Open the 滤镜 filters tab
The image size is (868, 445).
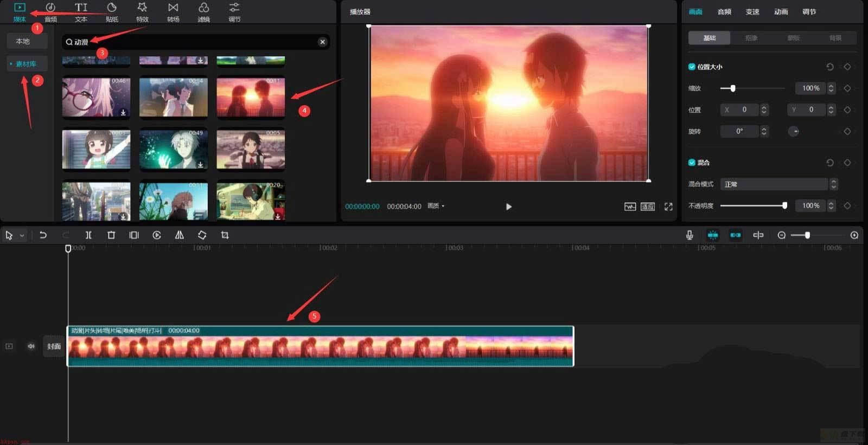pos(203,12)
